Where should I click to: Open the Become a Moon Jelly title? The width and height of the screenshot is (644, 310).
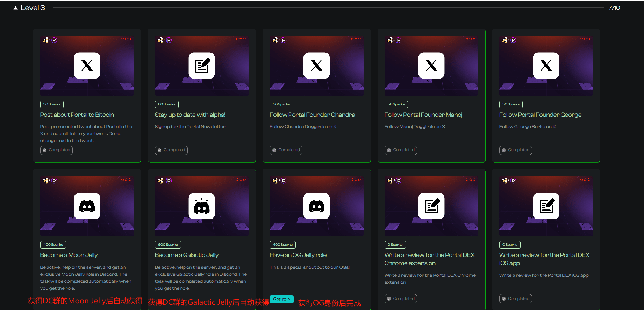click(69, 255)
